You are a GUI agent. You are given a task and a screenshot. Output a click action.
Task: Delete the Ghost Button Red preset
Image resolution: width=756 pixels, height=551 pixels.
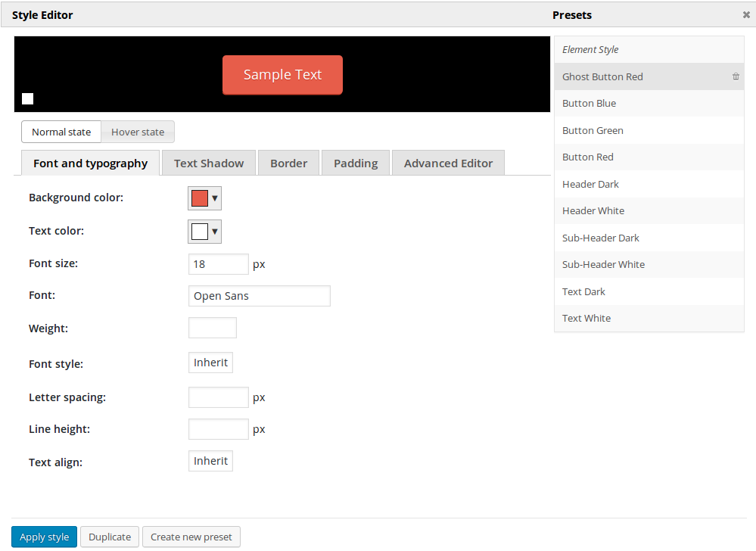(735, 76)
